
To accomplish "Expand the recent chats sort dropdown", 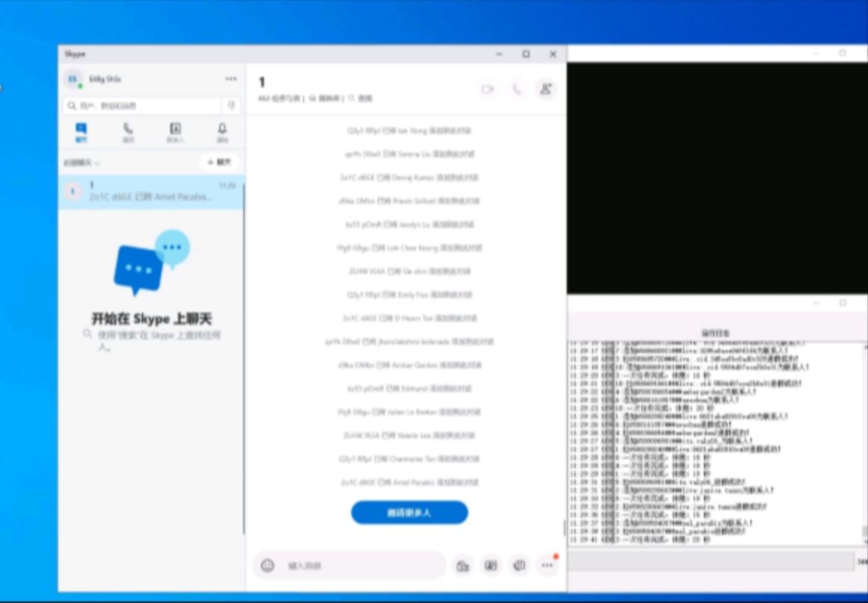I will click(x=81, y=163).
